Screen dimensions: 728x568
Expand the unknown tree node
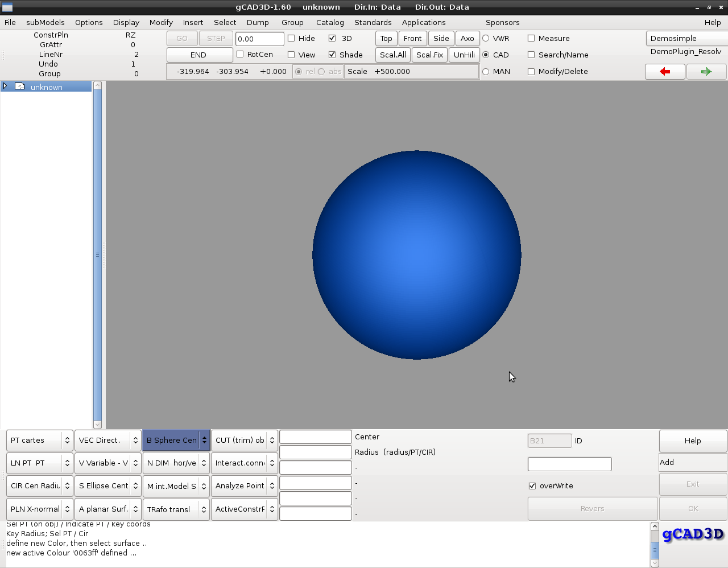[x=5, y=86]
